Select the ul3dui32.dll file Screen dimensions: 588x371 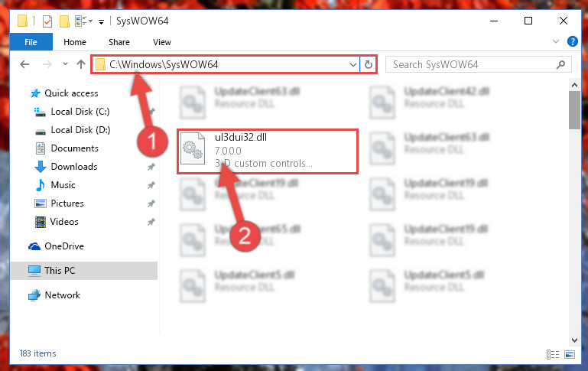coord(268,151)
